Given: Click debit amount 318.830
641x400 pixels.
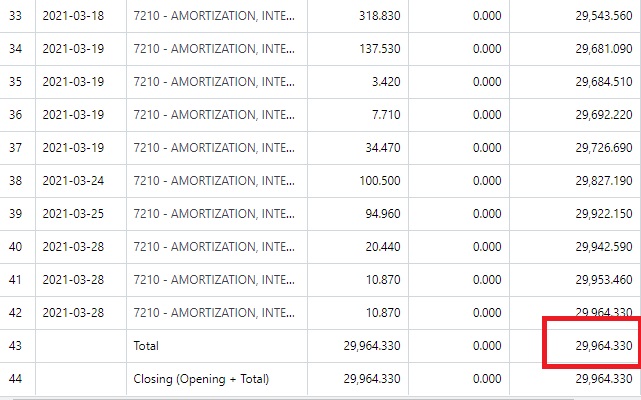Looking at the screenshot, I should coord(379,16).
